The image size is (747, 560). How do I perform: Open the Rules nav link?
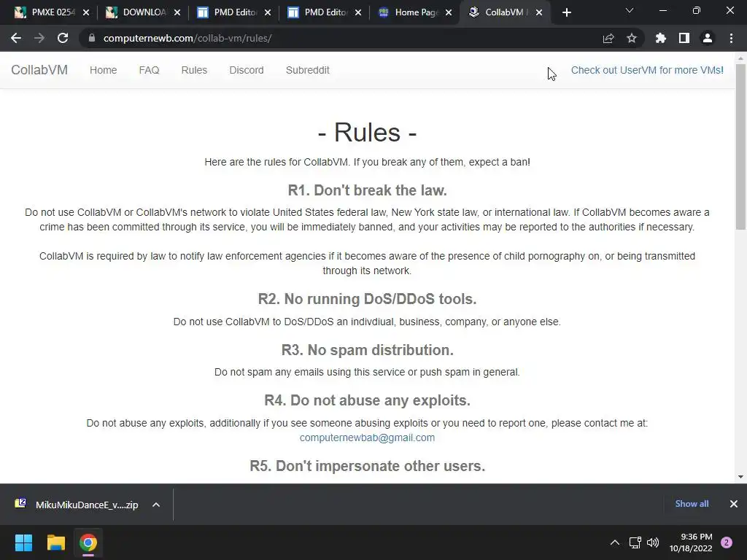click(194, 70)
